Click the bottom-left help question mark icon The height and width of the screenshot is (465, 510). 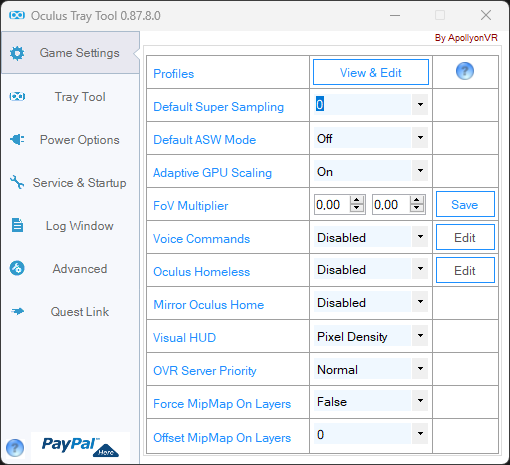[15, 448]
